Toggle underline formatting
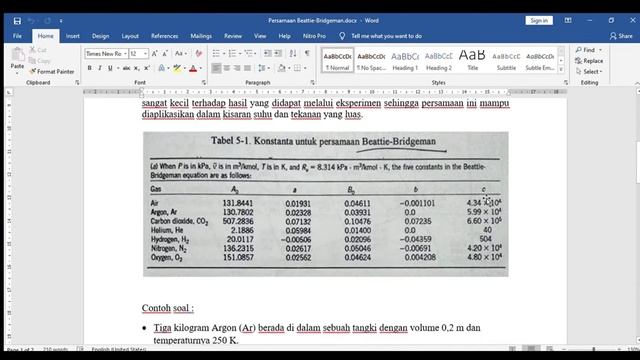Image resolution: width=640 pixels, height=360 pixels. pyautogui.click(x=110, y=68)
